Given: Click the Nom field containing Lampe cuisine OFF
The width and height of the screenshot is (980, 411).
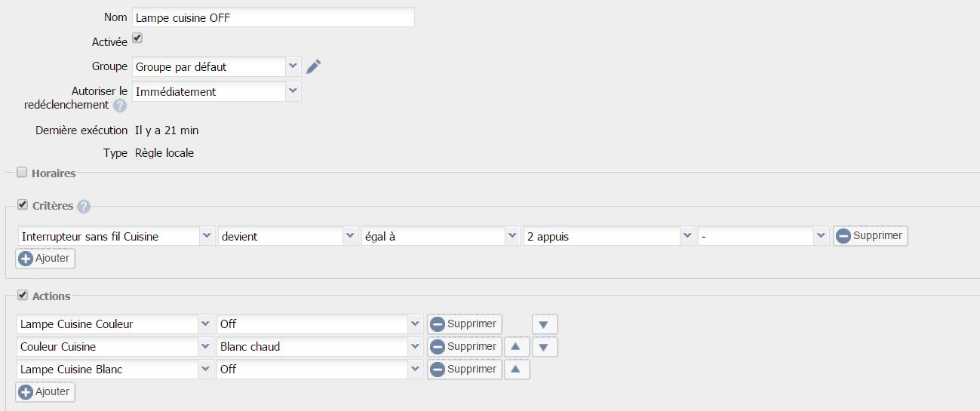Looking at the screenshot, I should [273, 17].
